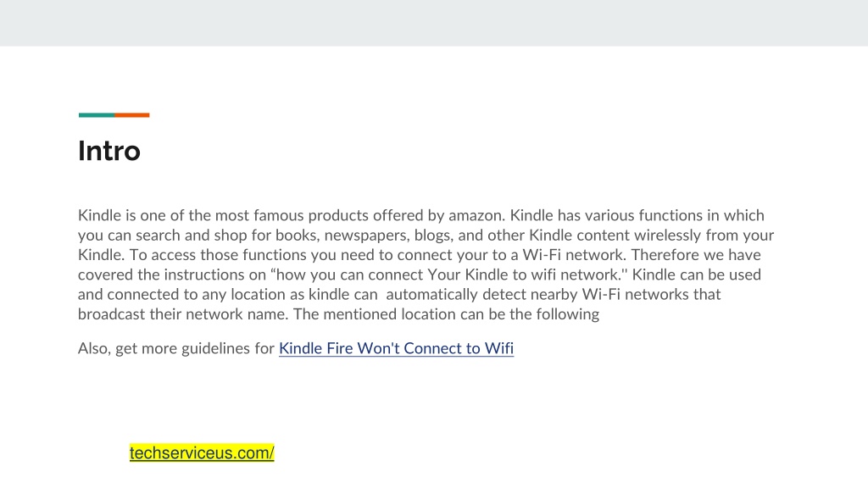
Task: Click the teal segment of the accent bar
Action: 97,115
